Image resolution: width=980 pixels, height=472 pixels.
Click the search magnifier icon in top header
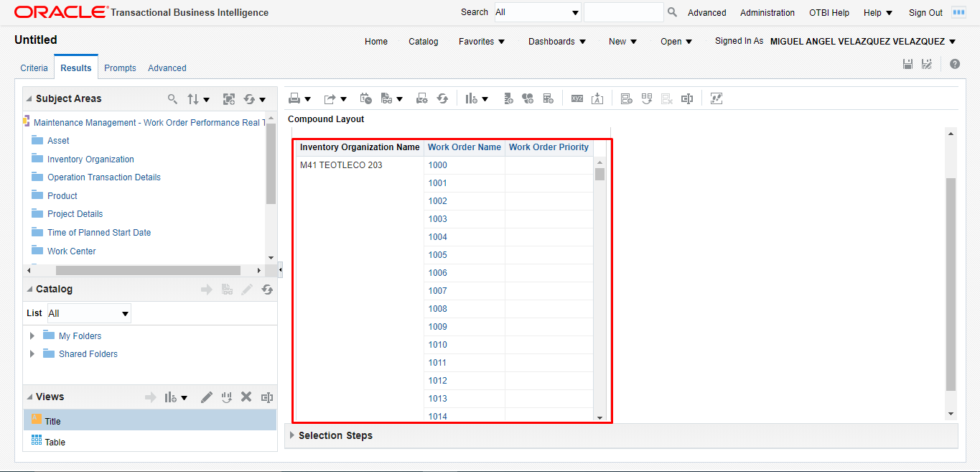pos(673,12)
